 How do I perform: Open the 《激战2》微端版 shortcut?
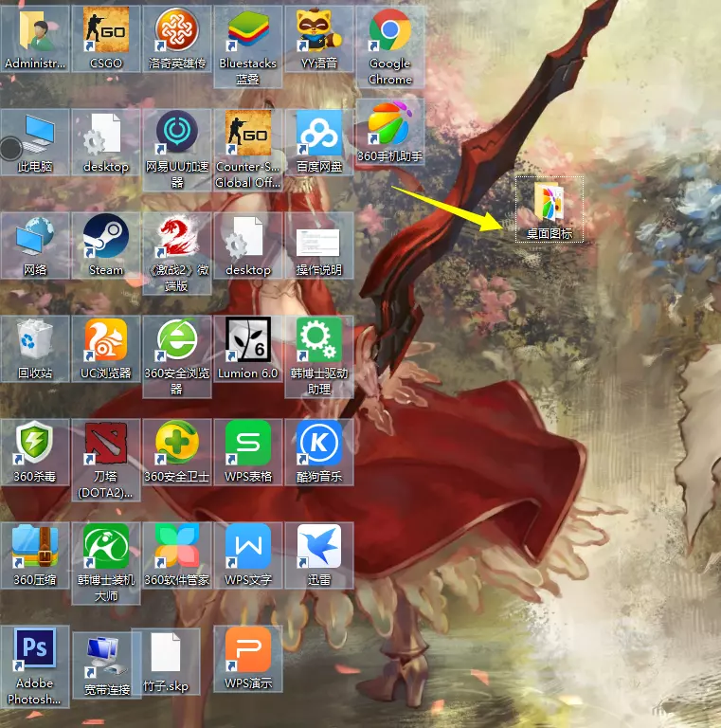tap(177, 253)
